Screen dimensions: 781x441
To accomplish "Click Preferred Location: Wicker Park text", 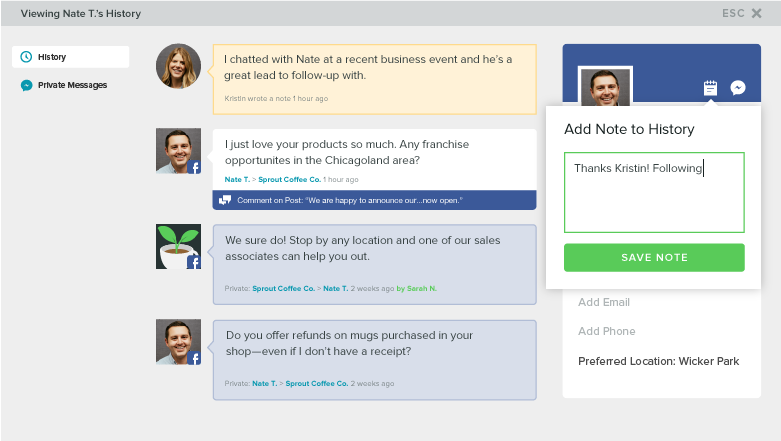I will (658, 361).
